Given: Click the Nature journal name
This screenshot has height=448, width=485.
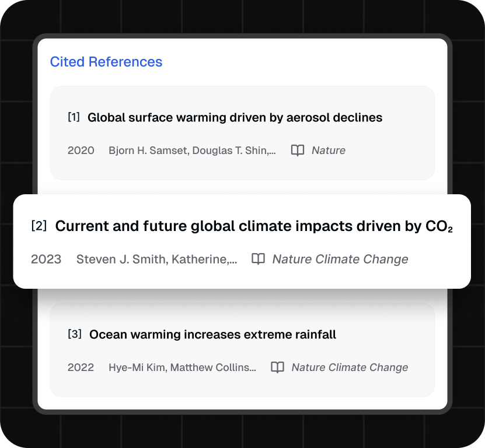Looking at the screenshot, I should pos(329,150).
